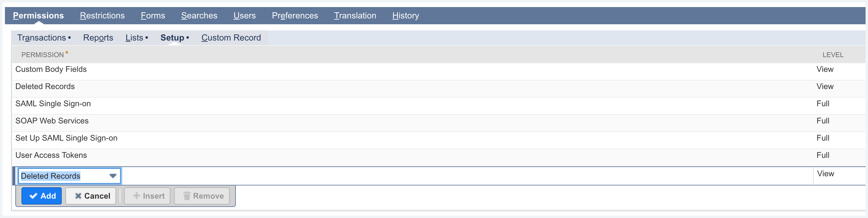Switch to the Restrictions tab
The width and height of the screenshot is (868, 218).
[x=102, y=15]
